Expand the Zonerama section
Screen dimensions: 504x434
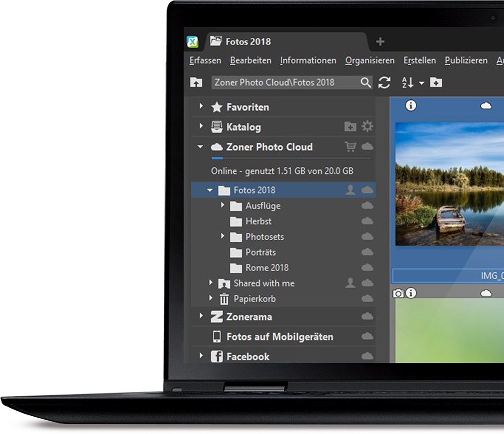[201, 316]
